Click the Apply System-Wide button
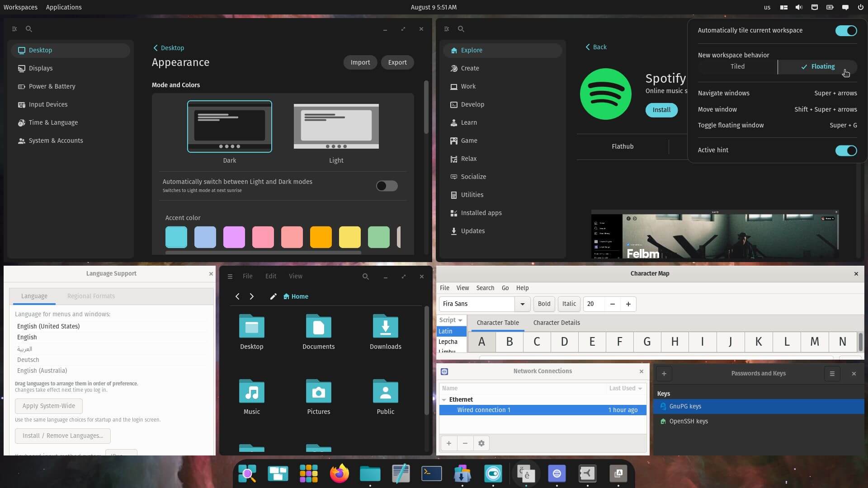Viewport: 868px width, 488px height. (48, 406)
